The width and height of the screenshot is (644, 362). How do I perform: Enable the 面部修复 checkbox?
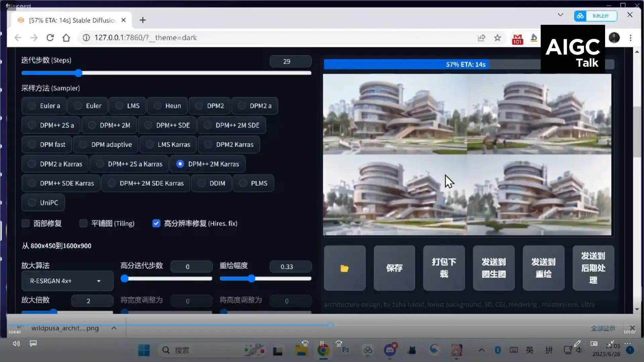click(25, 224)
